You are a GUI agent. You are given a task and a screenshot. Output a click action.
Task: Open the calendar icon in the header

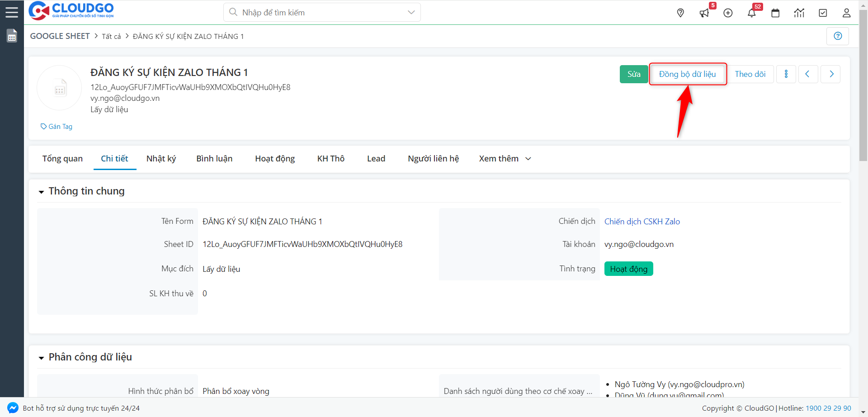[776, 13]
